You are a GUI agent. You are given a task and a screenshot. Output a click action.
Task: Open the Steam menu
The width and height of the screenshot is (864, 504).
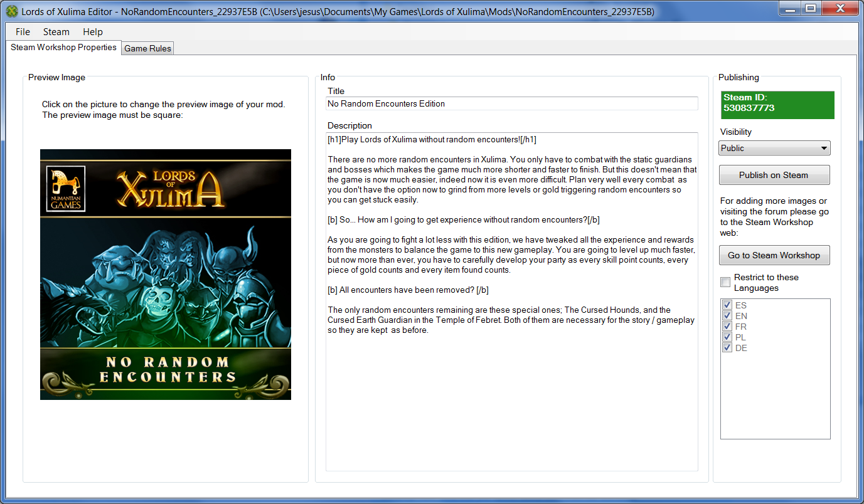(56, 32)
